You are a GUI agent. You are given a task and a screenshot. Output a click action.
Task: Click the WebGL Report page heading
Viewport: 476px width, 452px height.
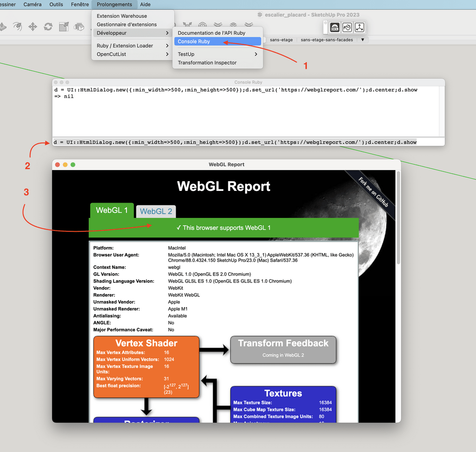pos(224,186)
